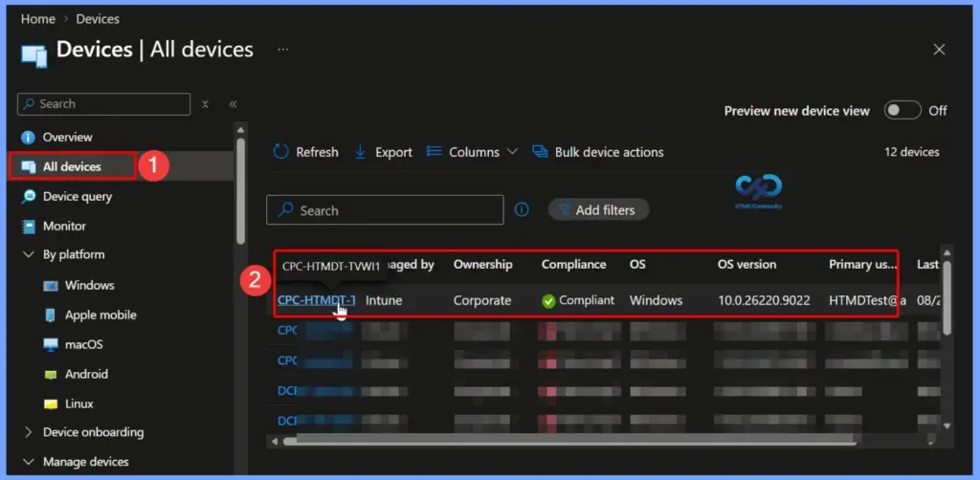
Task: Click the Export download icon
Action: point(361,152)
